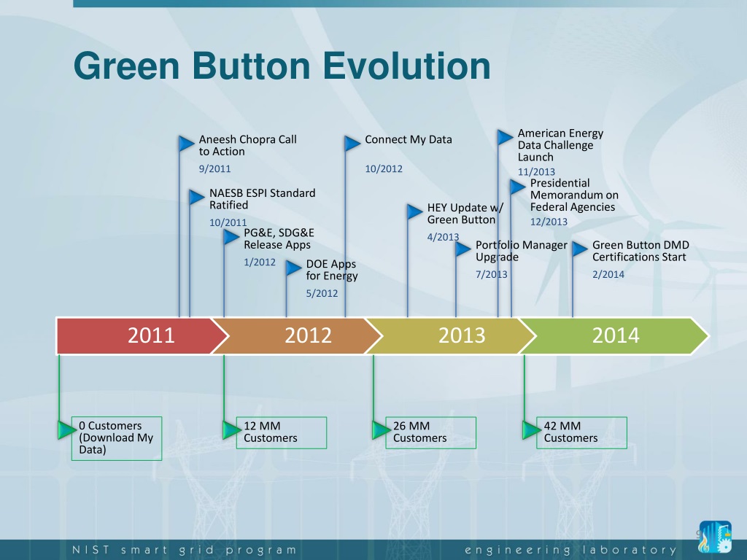Click the HEY Update w/ Green Button flag

coord(415,211)
